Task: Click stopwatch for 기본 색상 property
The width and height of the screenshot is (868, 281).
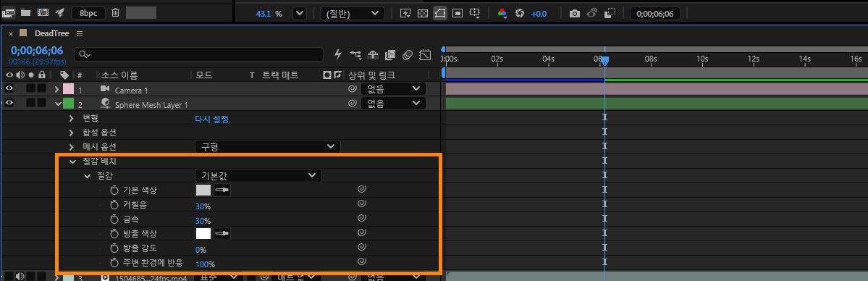Action: pyautogui.click(x=114, y=190)
